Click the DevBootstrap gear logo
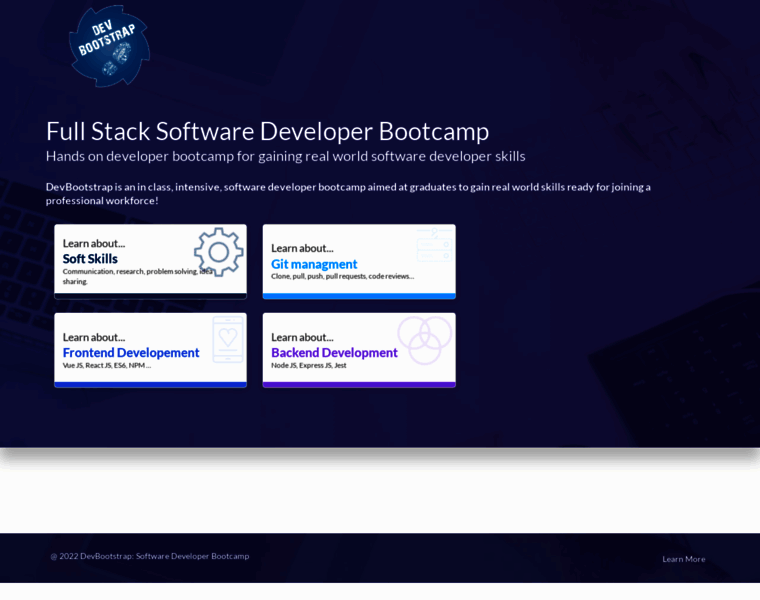 coord(109,45)
